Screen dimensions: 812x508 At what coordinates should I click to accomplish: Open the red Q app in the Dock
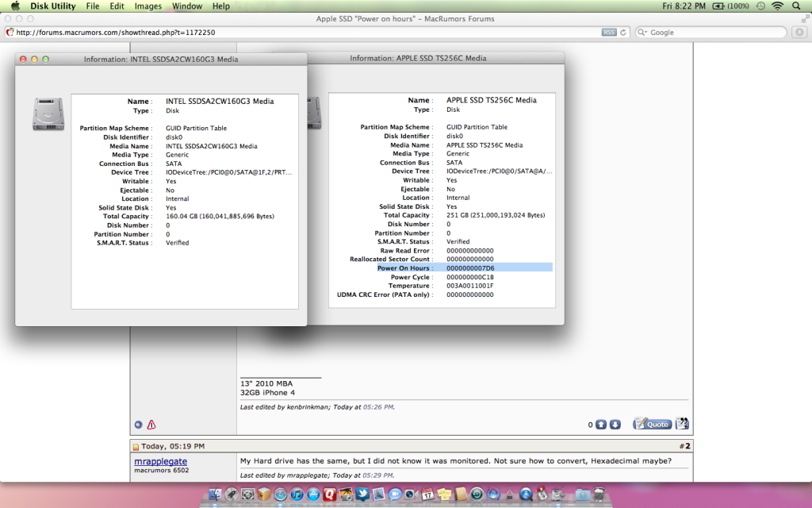pyautogui.click(x=329, y=495)
